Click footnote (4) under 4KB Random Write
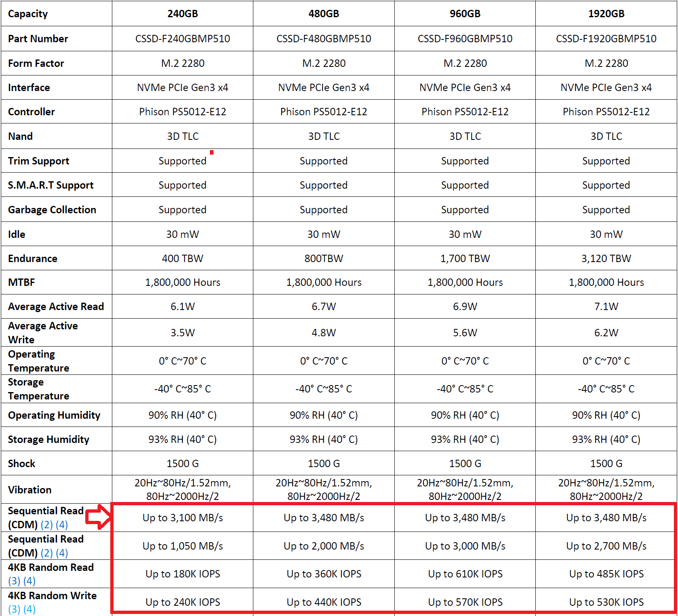Image resolution: width=678 pixels, height=616 pixels. tap(30, 609)
